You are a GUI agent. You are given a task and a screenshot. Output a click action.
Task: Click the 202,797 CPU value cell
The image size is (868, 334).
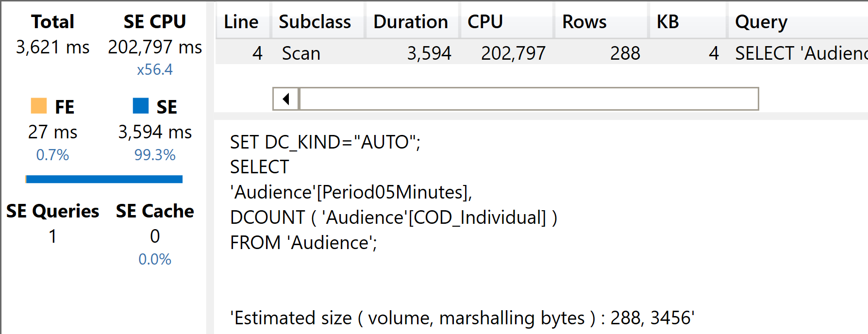(513, 53)
